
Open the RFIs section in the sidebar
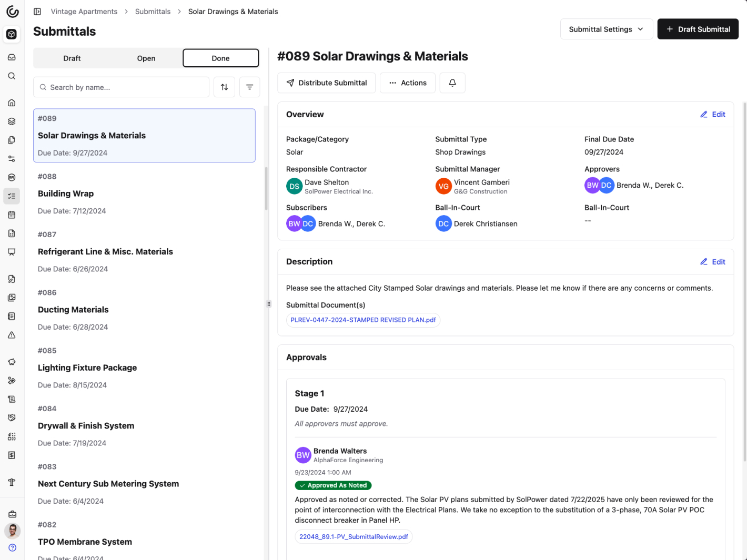[x=12, y=177]
